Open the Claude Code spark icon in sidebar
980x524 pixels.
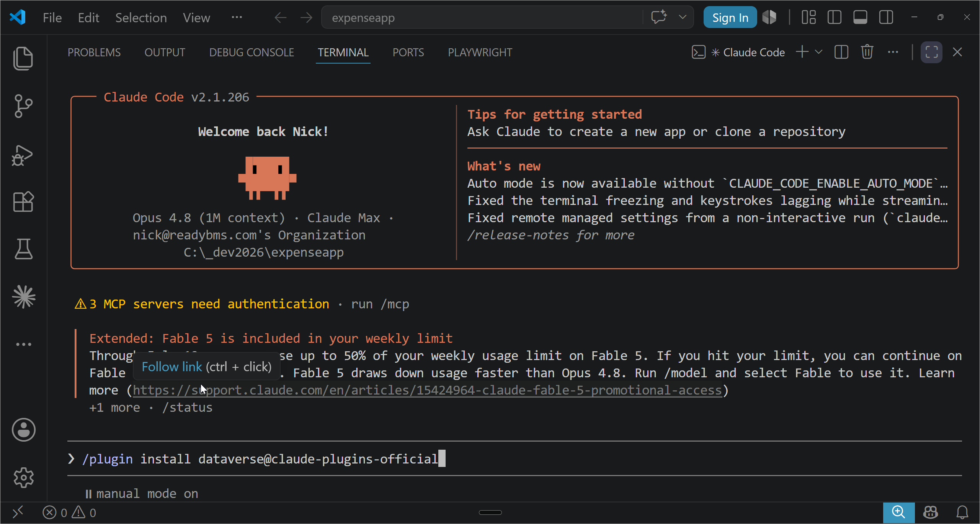(x=23, y=297)
